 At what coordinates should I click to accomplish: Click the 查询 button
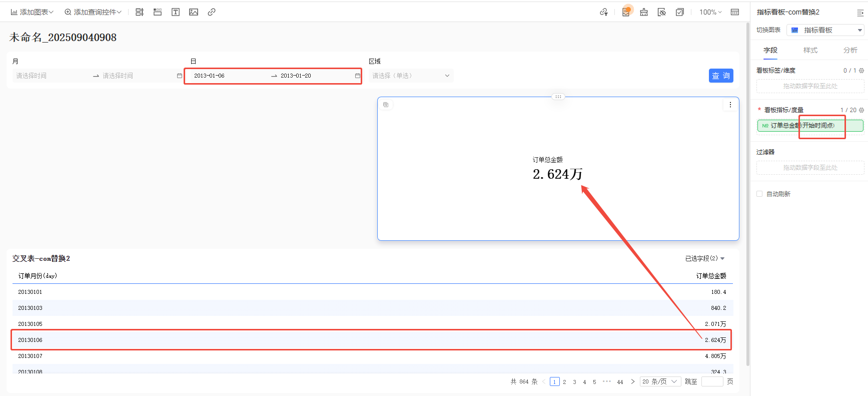tap(721, 76)
